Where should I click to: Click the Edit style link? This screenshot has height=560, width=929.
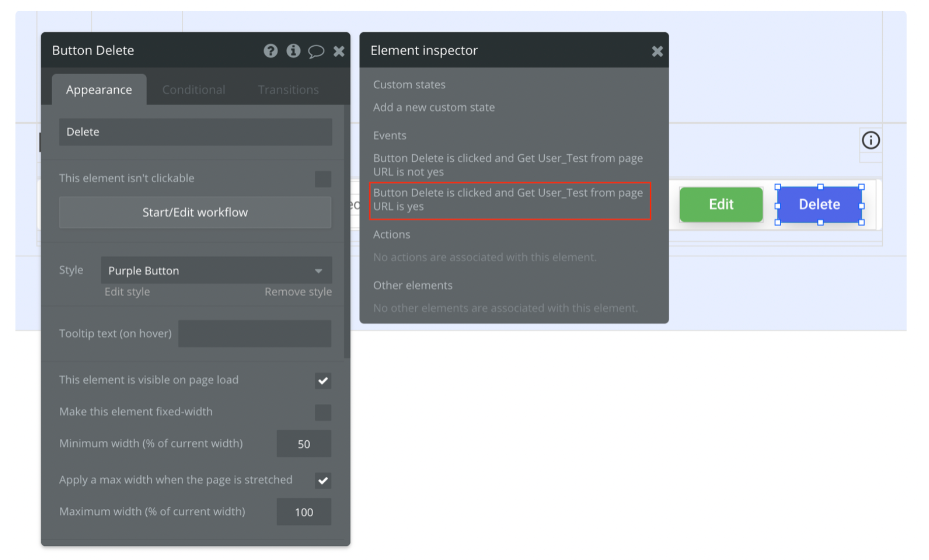click(127, 292)
